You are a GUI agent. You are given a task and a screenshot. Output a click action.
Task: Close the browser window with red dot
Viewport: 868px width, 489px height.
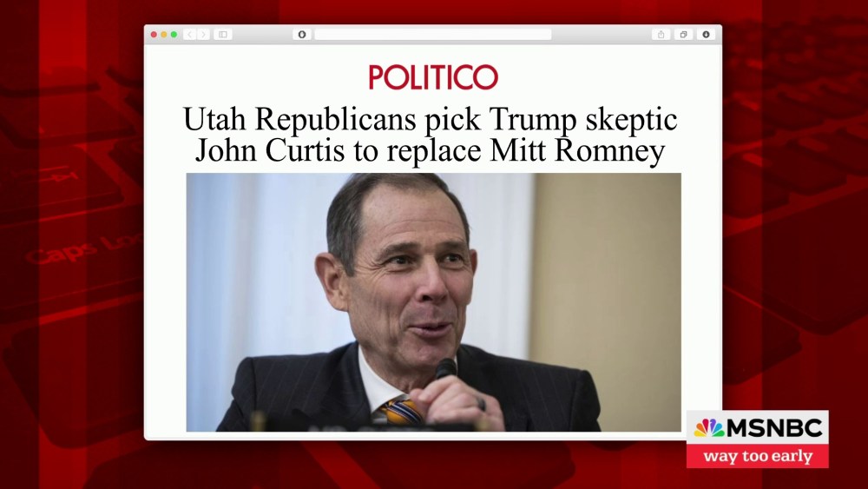pos(154,35)
